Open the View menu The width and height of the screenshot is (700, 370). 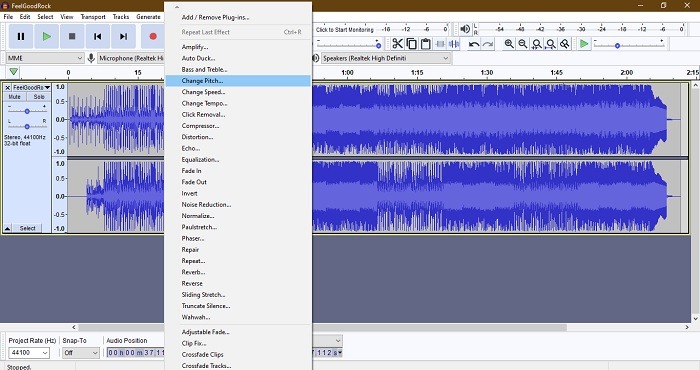pyautogui.click(x=67, y=17)
